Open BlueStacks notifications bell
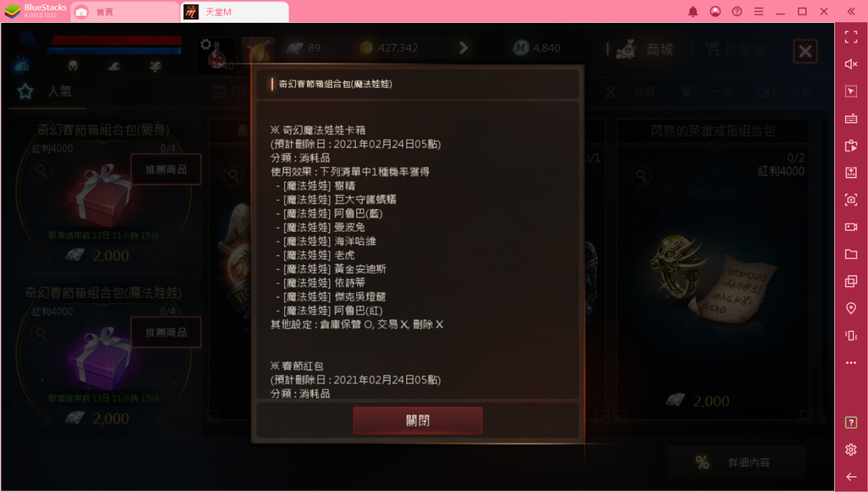Viewport: 868px width, 492px height. (x=693, y=12)
